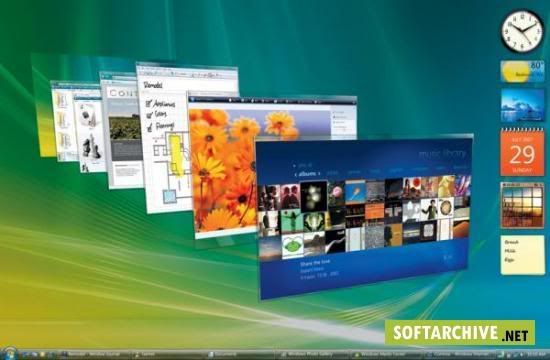
Task: Open the album cover with man in green jacket
Action: [429, 209]
